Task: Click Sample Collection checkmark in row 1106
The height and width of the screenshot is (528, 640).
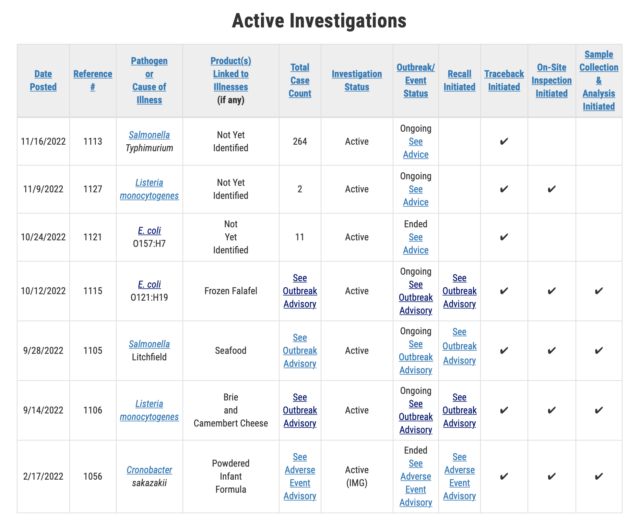Action: [599, 410]
